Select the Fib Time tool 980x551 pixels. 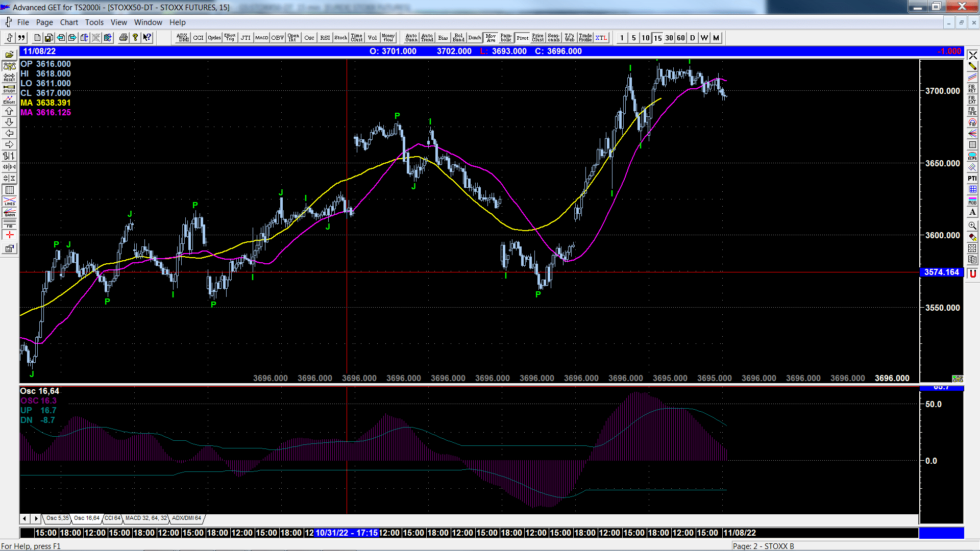coord(972,111)
